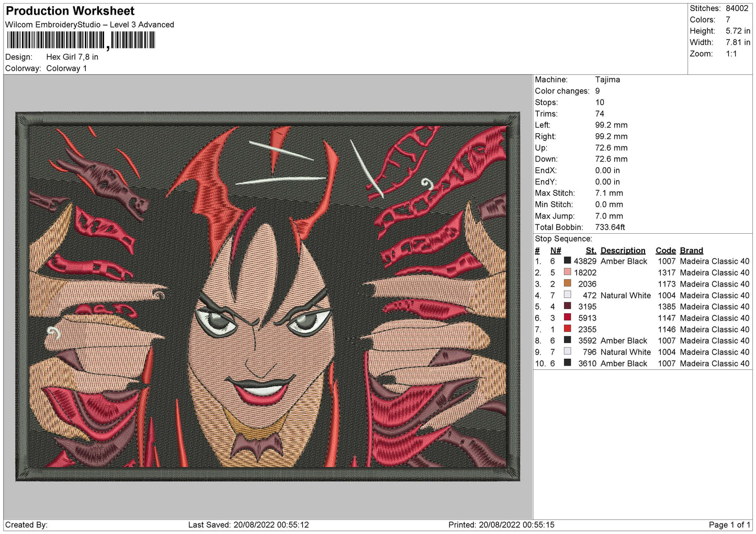Click the 'N#' column header

click(556, 251)
